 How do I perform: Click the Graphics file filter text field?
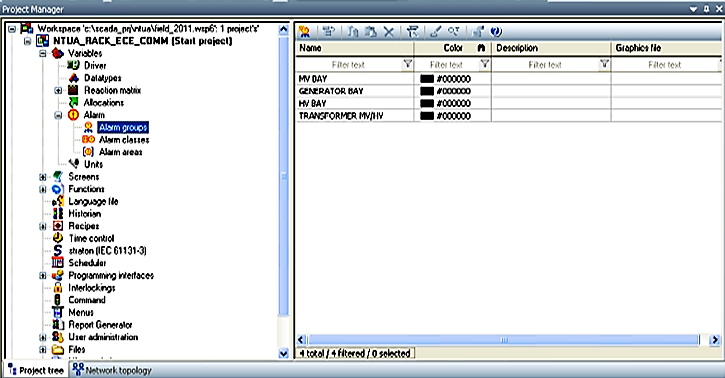[x=665, y=65]
